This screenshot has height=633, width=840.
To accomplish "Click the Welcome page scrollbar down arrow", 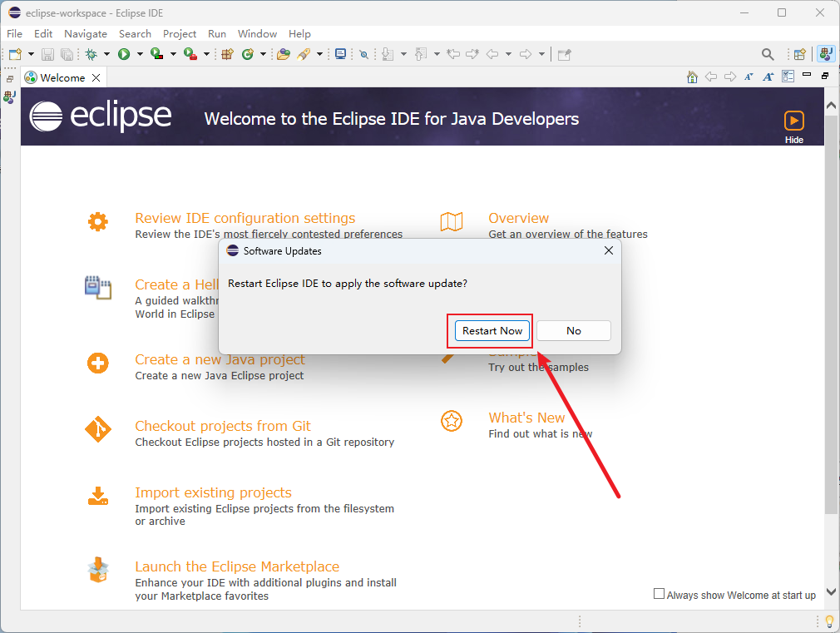I will 831,591.
